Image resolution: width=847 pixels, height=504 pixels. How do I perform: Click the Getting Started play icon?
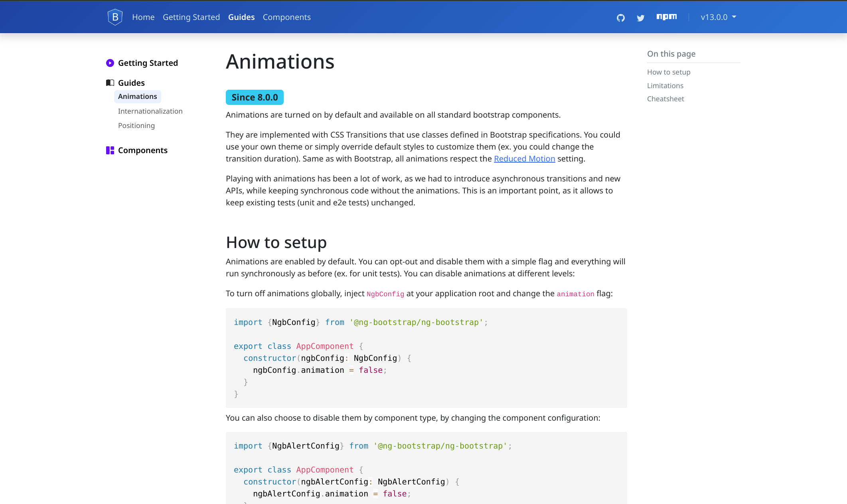110,63
